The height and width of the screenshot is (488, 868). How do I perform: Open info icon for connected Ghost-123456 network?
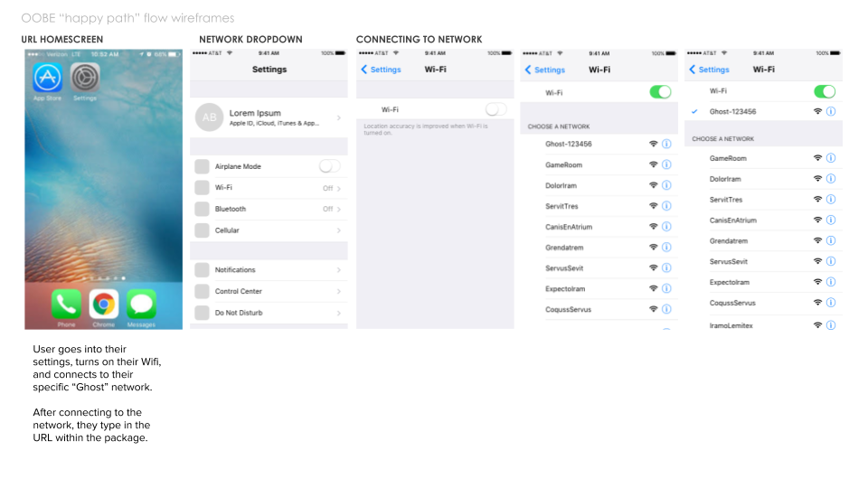coord(831,111)
